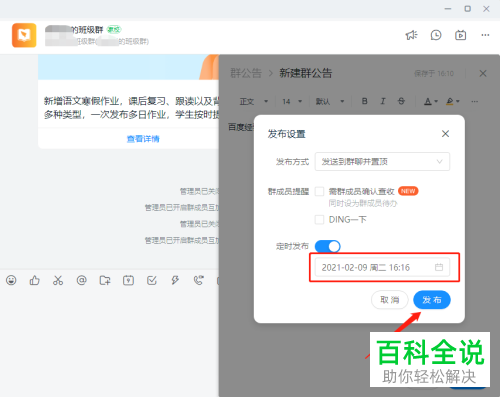This screenshot has height=397, width=500.
Task: Toggle strikethrough formatting in announcement editor
Action: [x=401, y=101]
